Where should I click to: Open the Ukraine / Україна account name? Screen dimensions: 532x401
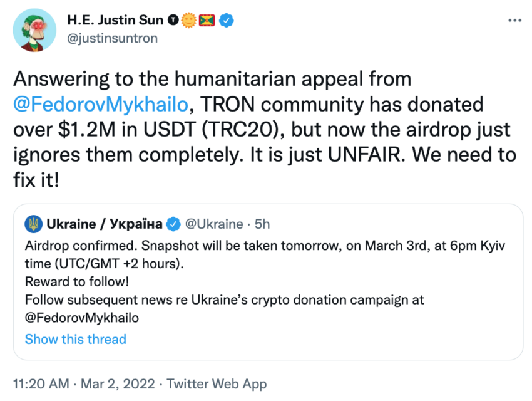click(105, 224)
